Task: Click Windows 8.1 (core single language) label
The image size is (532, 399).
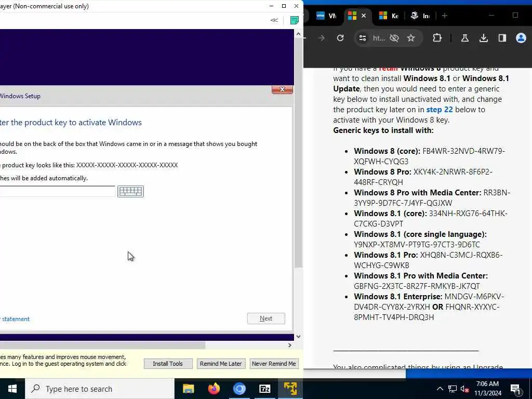Action: 420,234
